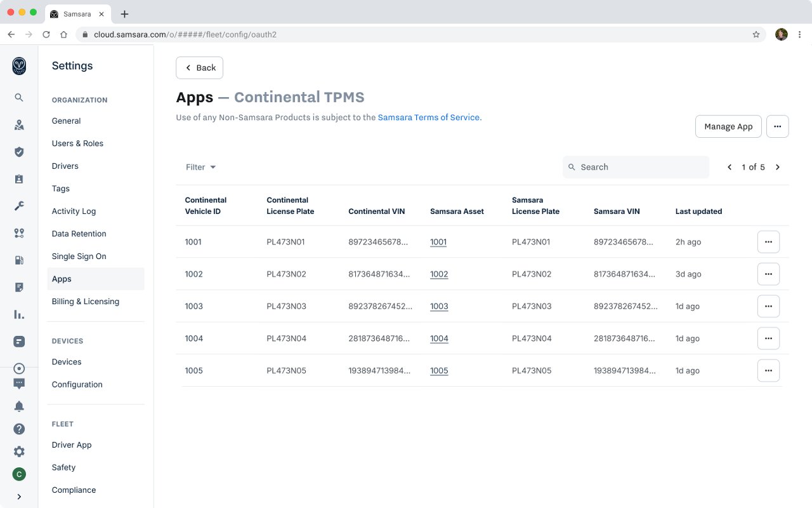812x508 pixels.
Task: Open the row menu for vehicle 1003
Action: [768, 306]
